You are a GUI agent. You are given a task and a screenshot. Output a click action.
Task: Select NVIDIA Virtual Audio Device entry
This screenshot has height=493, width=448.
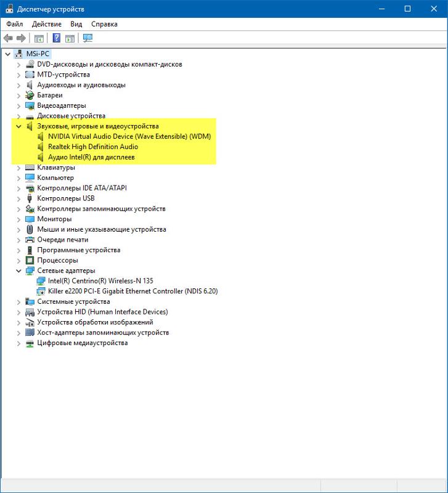(129, 136)
